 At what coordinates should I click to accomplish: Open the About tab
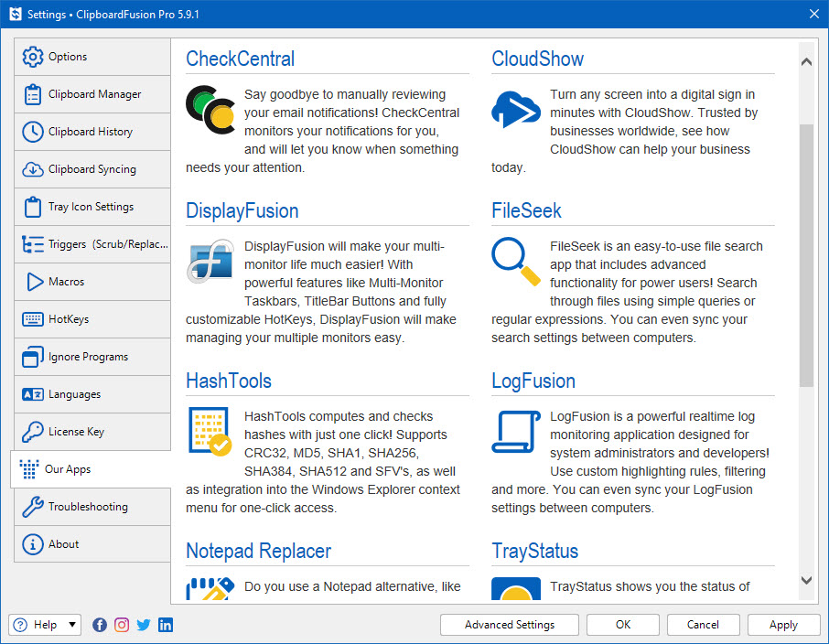(x=92, y=544)
